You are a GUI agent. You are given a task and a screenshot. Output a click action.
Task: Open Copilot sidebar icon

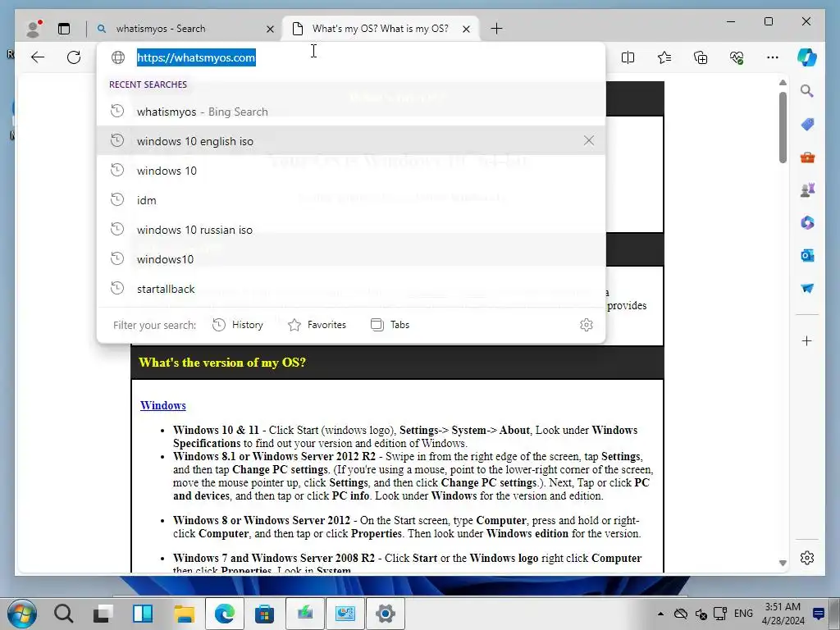click(807, 57)
